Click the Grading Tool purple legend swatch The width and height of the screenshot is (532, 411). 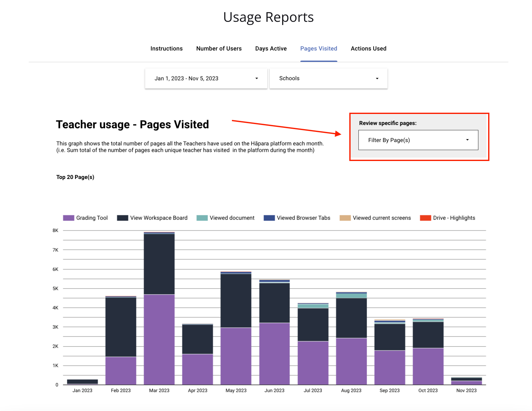tap(69, 218)
